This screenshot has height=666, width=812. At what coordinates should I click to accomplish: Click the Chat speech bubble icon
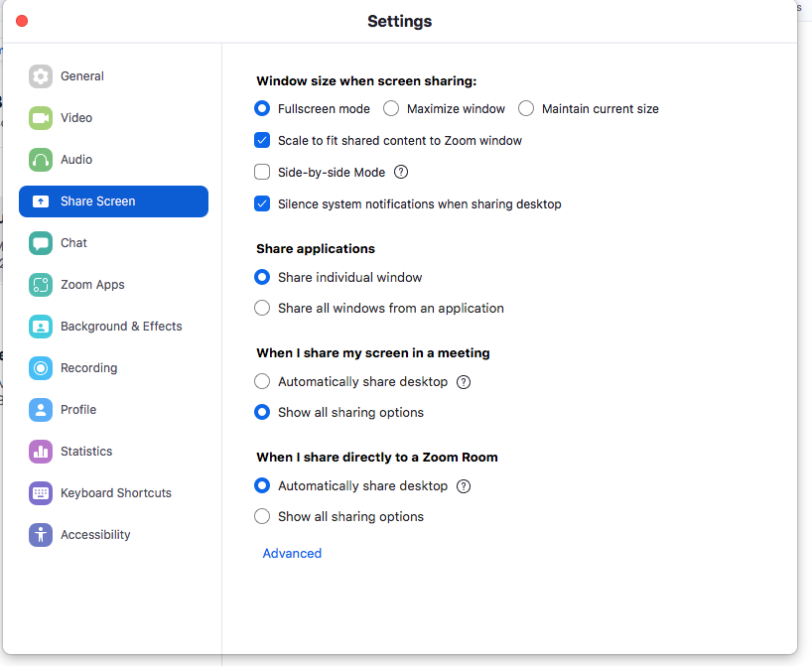pyautogui.click(x=41, y=243)
